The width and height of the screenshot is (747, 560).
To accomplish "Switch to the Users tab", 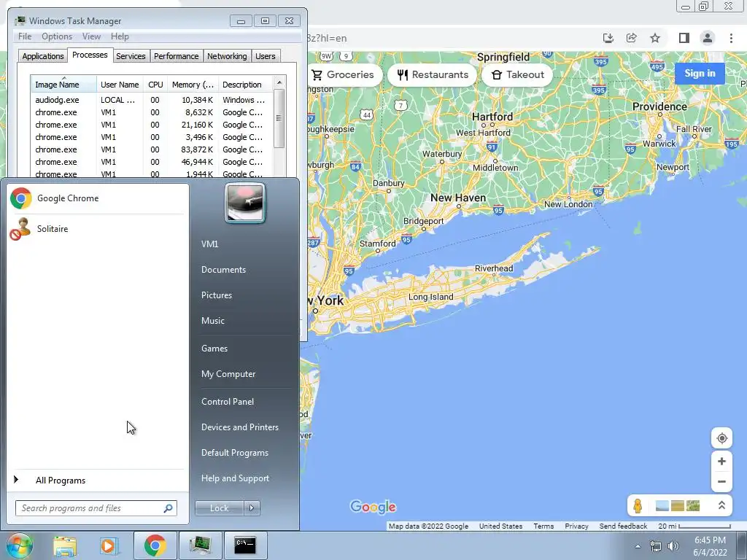I will pos(265,56).
